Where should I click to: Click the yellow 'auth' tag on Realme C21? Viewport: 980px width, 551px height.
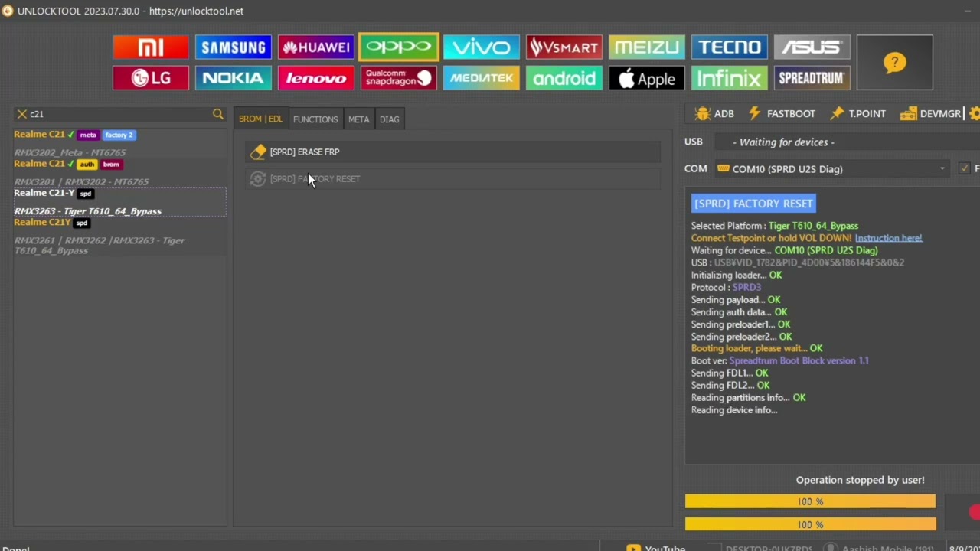(87, 165)
